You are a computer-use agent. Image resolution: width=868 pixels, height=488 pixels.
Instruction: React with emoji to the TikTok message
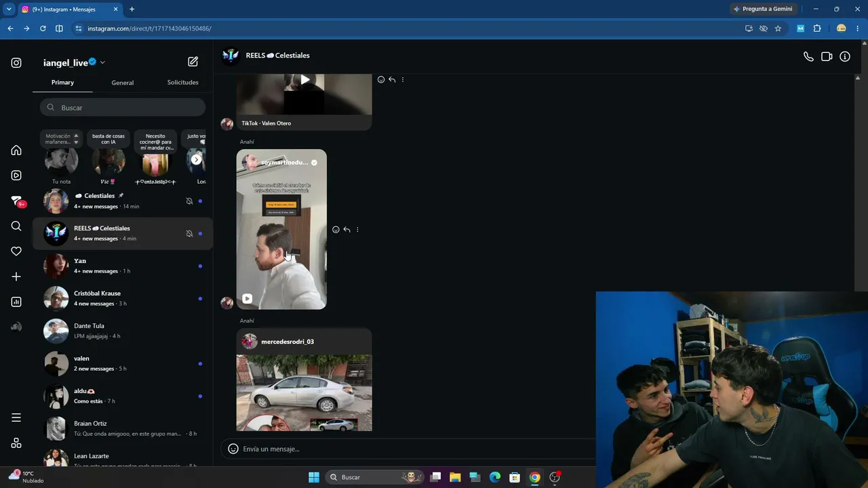381,80
